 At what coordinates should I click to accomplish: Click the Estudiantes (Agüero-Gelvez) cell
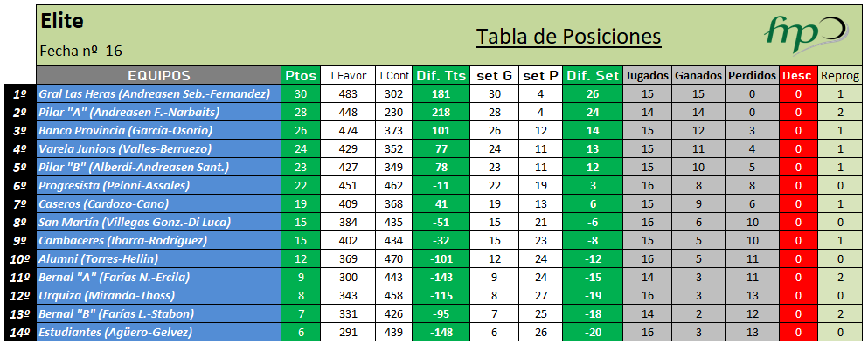point(159,332)
